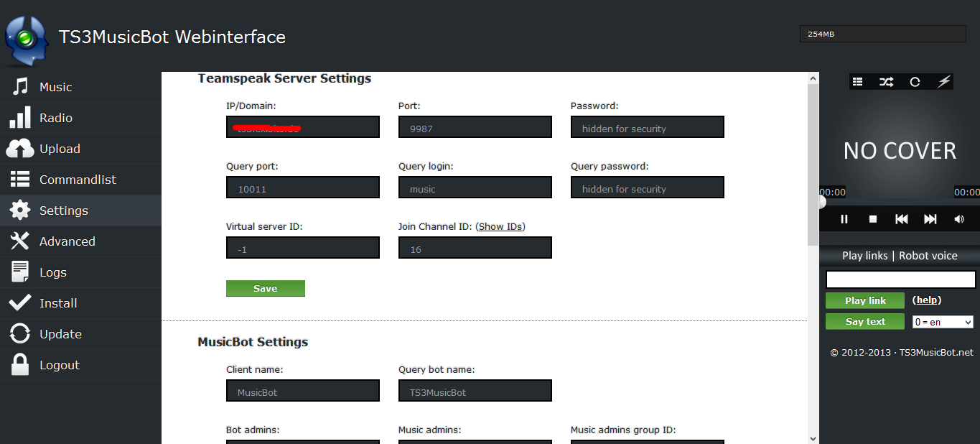The width and height of the screenshot is (980, 444).
Task: Toggle repeat playback icon
Action: click(915, 82)
